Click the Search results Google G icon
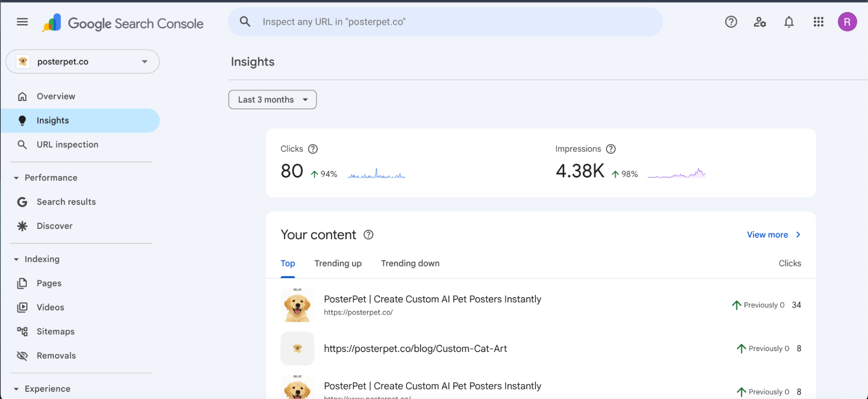 (22, 202)
